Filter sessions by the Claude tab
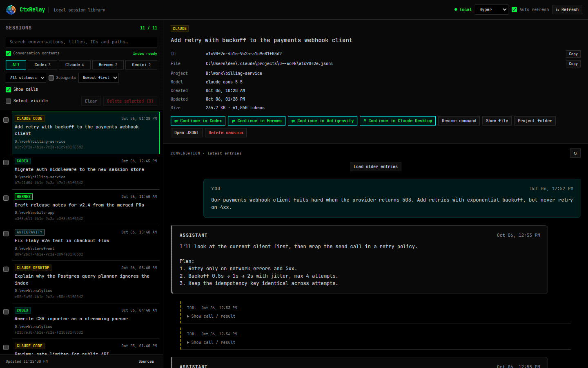Image resolution: width=588 pixels, height=368 pixels. 74,65
